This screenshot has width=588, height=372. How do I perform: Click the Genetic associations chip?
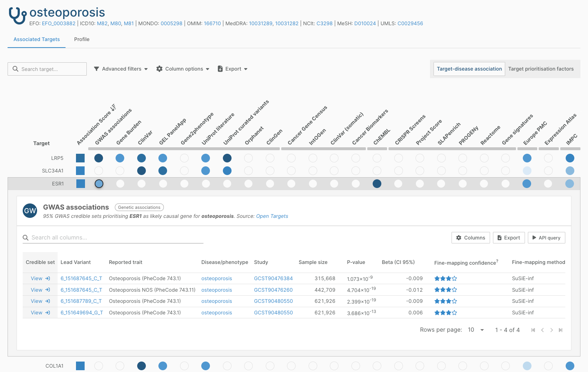coord(139,207)
